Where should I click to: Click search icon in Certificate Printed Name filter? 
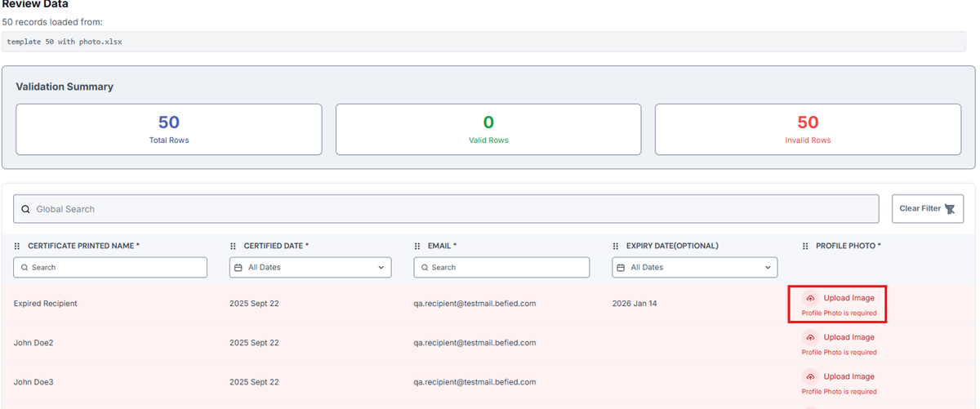point(24,267)
